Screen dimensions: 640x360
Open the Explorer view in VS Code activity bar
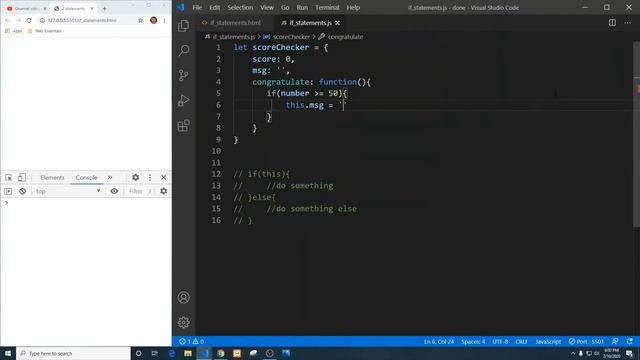184,26
